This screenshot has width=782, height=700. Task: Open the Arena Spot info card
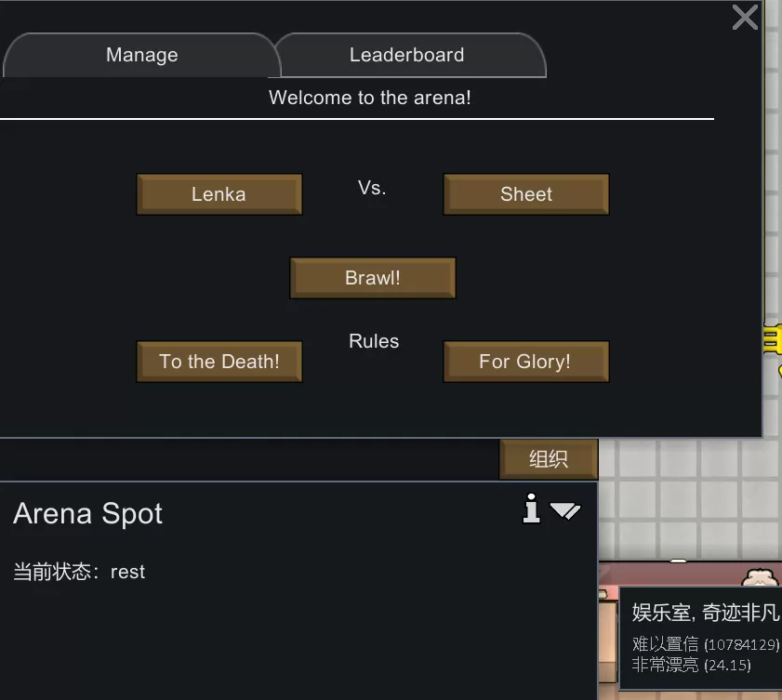tap(532, 509)
